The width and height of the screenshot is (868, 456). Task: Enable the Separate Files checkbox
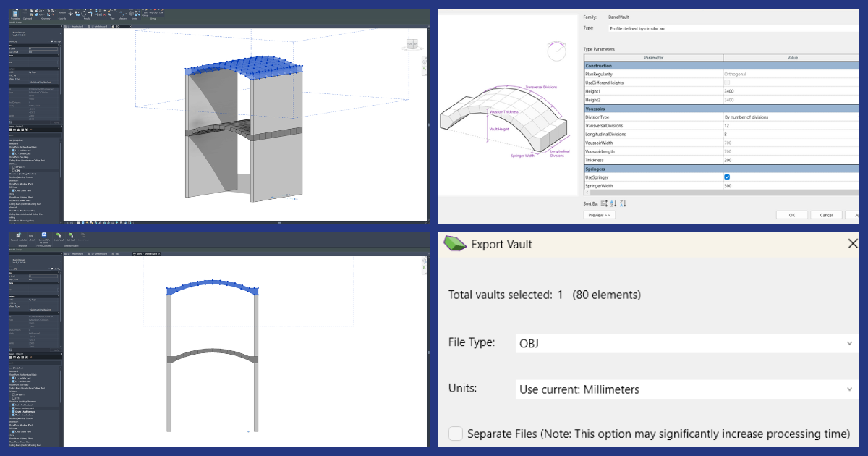(456, 434)
